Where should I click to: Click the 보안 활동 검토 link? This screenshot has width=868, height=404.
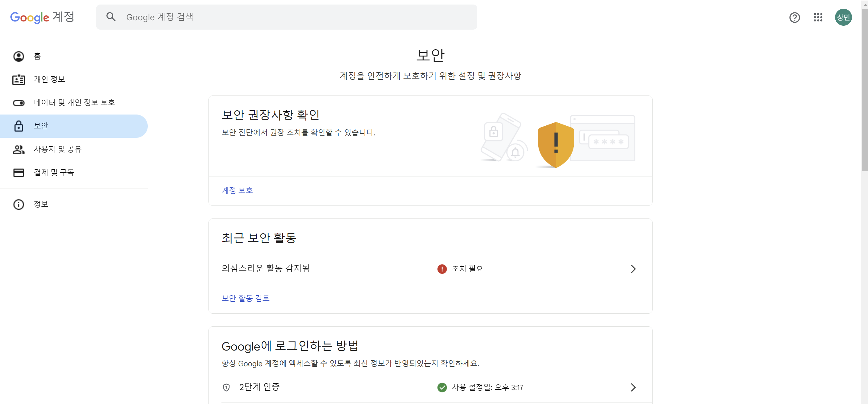coord(245,298)
